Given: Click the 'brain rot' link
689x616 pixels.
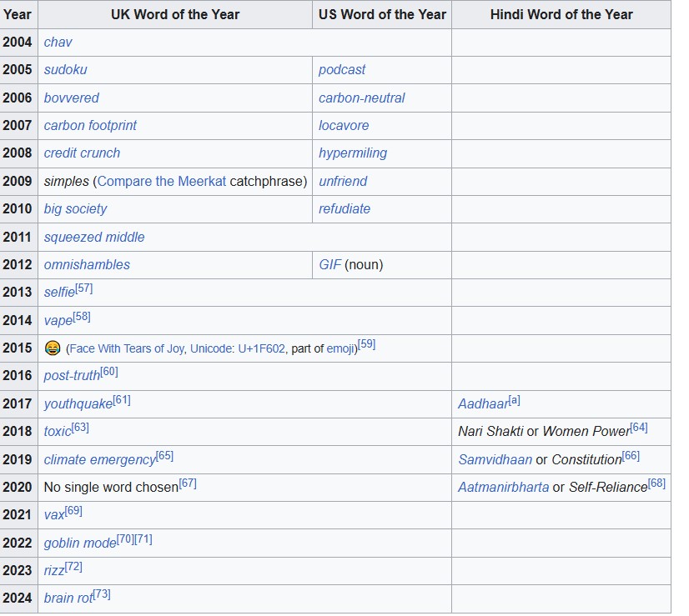Looking at the screenshot, I should (x=68, y=598).
